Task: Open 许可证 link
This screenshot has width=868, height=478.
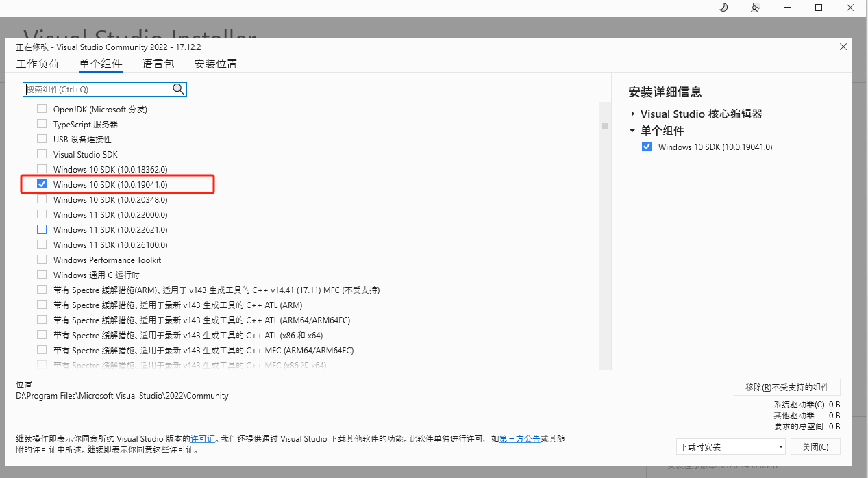Action: tap(203, 438)
